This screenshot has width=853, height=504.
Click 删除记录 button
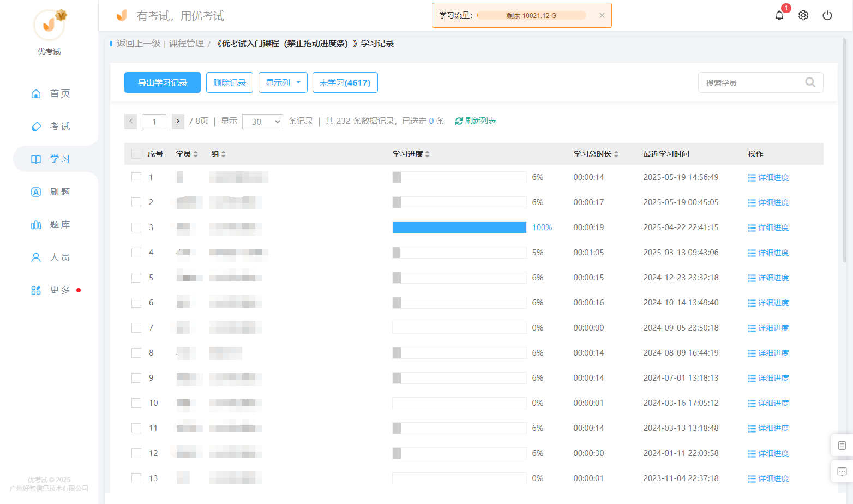tap(230, 82)
